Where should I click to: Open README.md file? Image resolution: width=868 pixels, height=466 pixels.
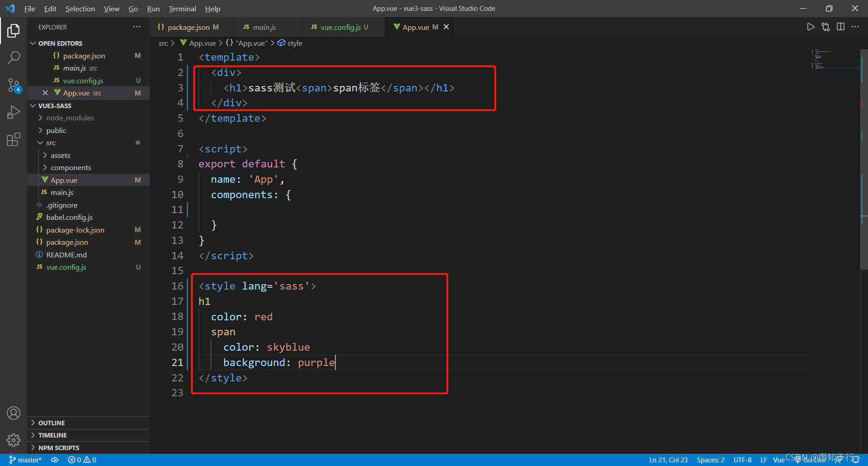point(88,255)
